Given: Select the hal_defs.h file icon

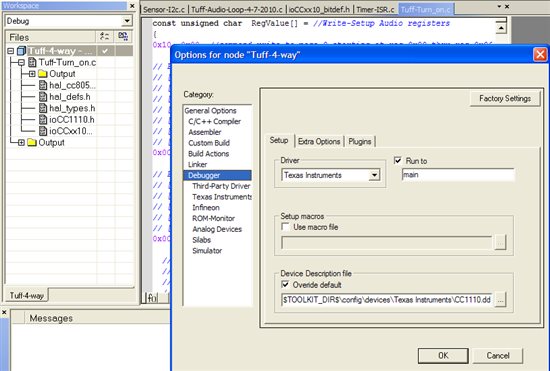Looking at the screenshot, I should coord(43,96).
